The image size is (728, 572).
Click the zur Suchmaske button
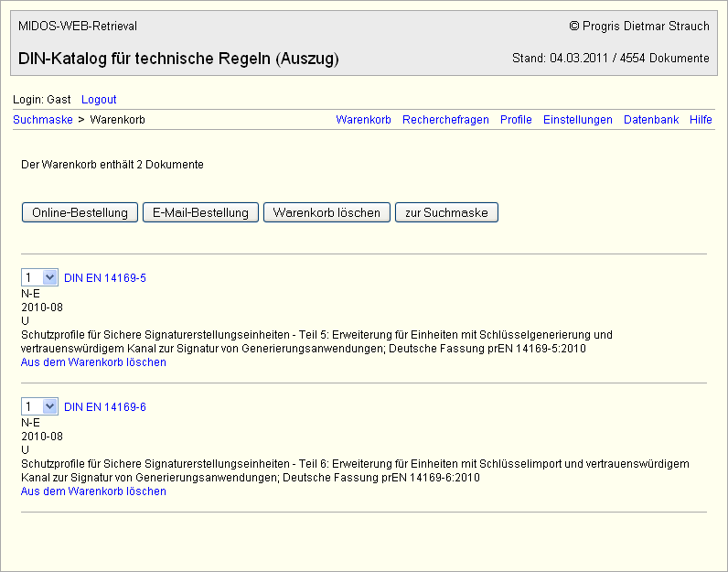446,212
